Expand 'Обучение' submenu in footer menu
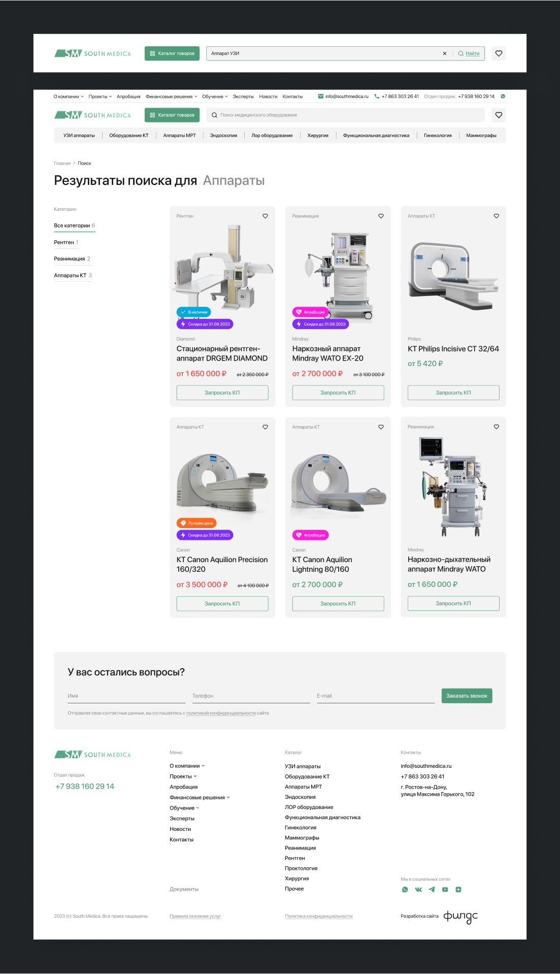Viewport: 560px width, 974px height. [x=184, y=808]
